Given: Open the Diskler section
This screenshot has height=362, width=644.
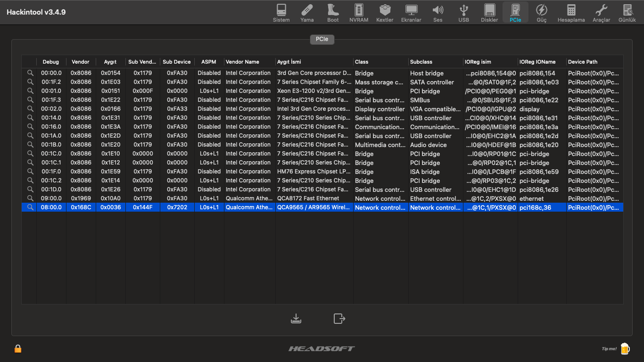Looking at the screenshot, I should [489, 13].
